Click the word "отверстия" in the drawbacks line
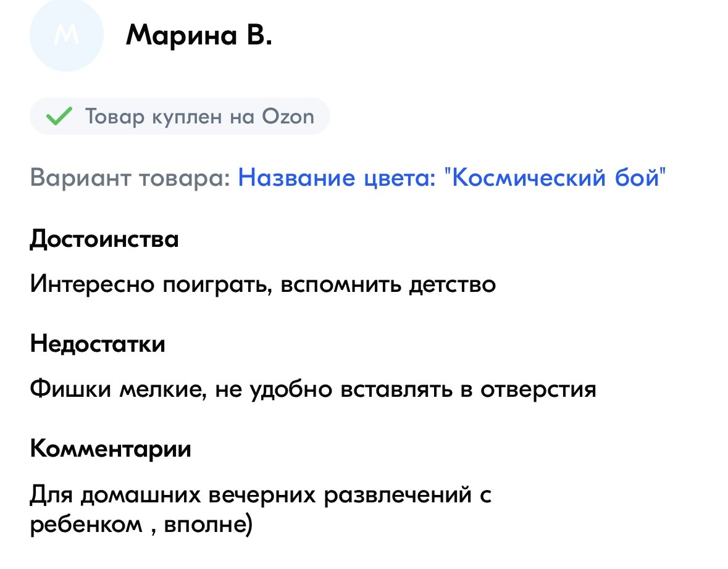 click(538, 390)
